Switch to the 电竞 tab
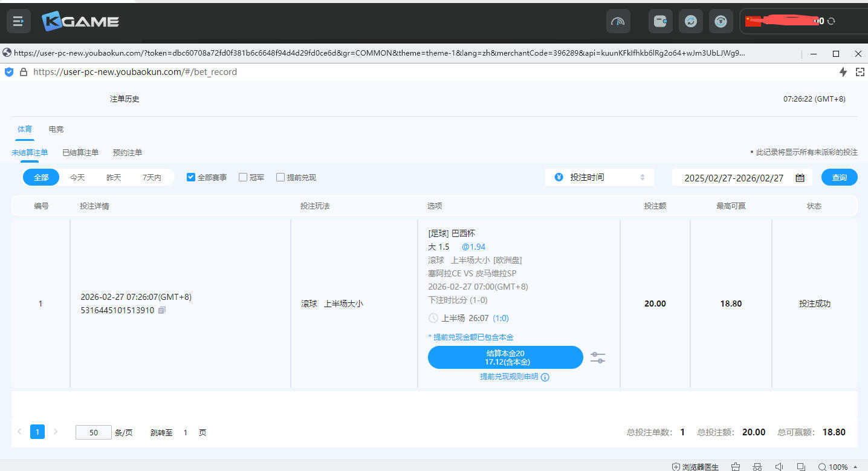868x471 pixels. [56, 129]
